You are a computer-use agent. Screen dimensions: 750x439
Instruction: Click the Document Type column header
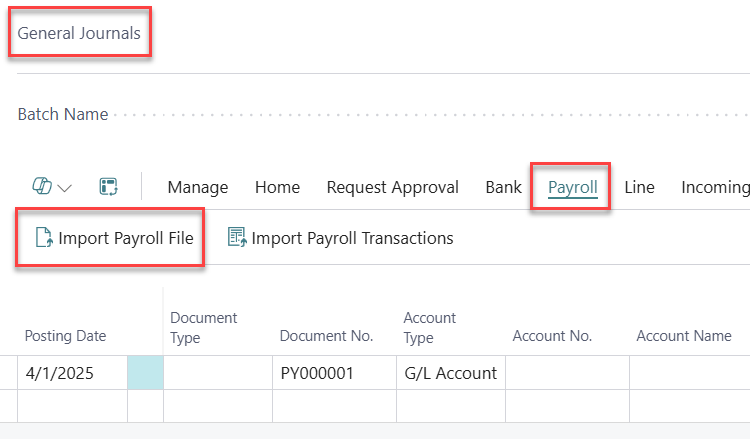[203, 328]
